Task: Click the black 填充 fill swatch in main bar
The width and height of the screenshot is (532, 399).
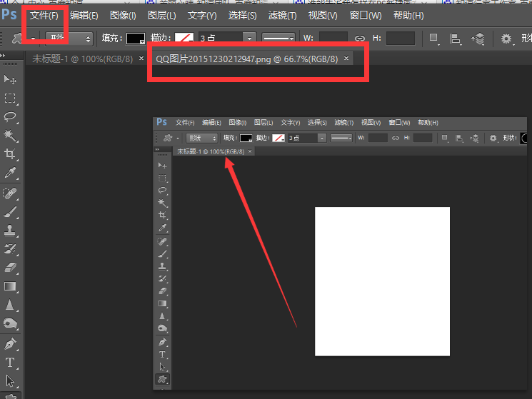Action: tap(136, 39)
